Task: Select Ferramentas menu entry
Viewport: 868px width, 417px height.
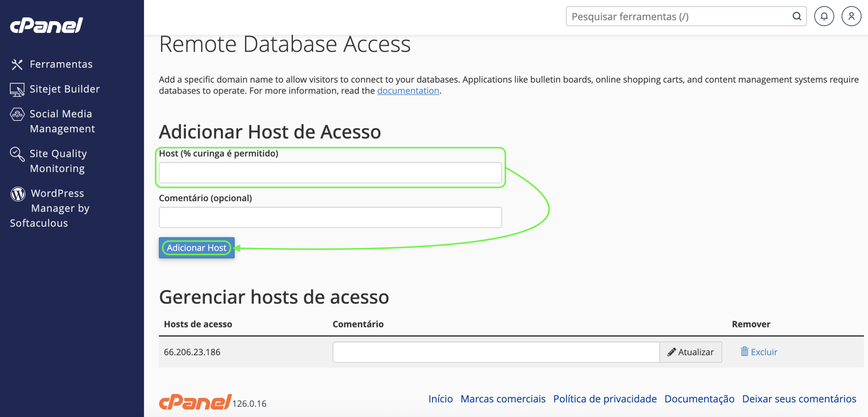Action: point(61,64)
